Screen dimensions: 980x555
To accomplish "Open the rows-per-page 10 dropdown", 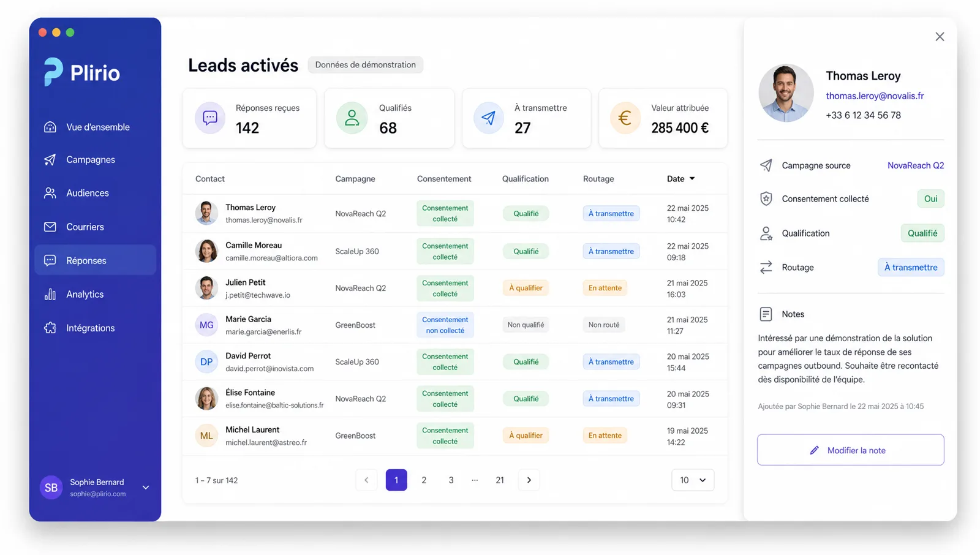I will [x=693, y=480].
